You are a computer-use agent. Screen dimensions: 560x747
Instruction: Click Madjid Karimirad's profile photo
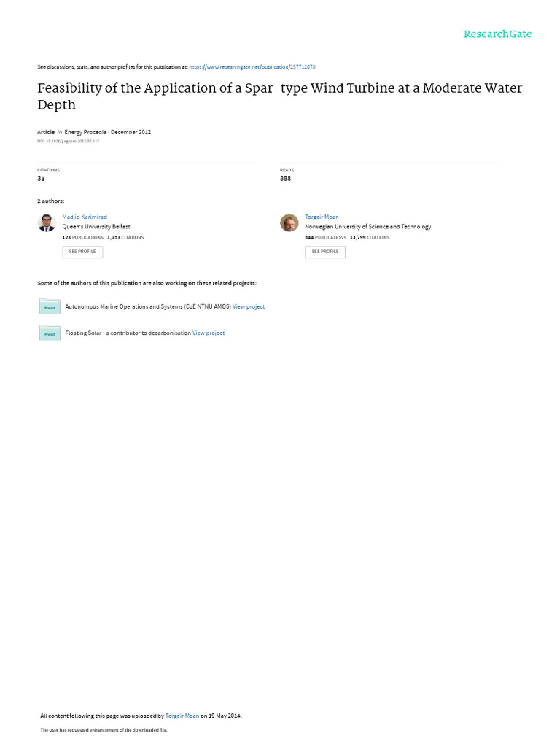(47, 222)
